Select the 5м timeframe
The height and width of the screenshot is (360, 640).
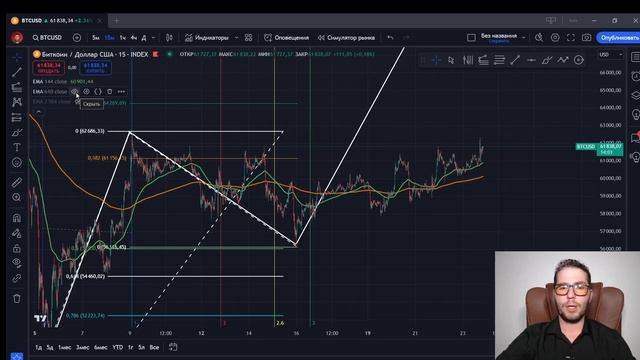coord(96,38)
